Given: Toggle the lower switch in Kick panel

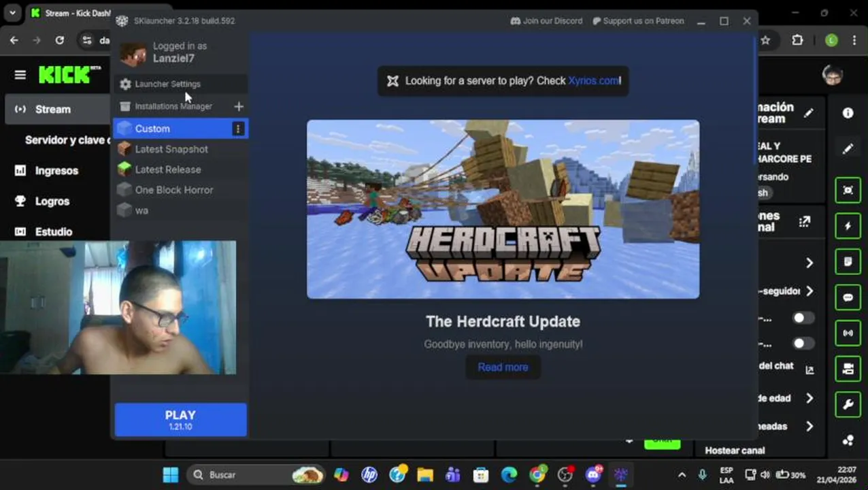Looking at the screenshot, I should coord(802,343).
